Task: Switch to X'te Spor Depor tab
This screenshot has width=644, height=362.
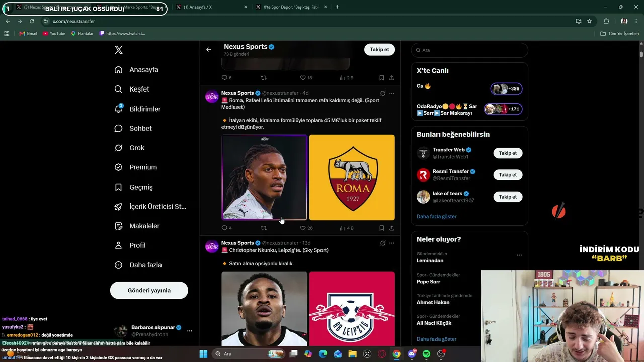Action: [x=291, y=7]
